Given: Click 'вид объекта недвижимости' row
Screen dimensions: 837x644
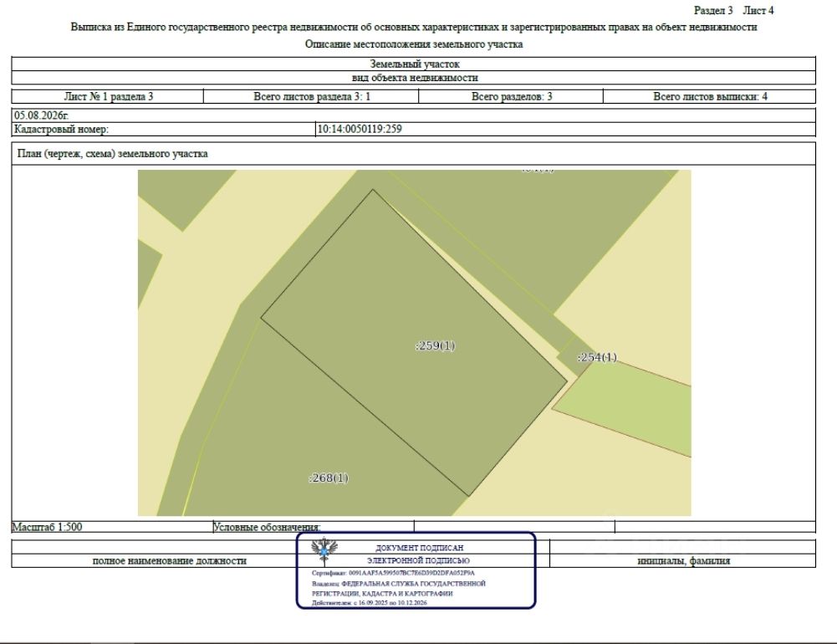Looking at the screenshot, I should 414,78.
